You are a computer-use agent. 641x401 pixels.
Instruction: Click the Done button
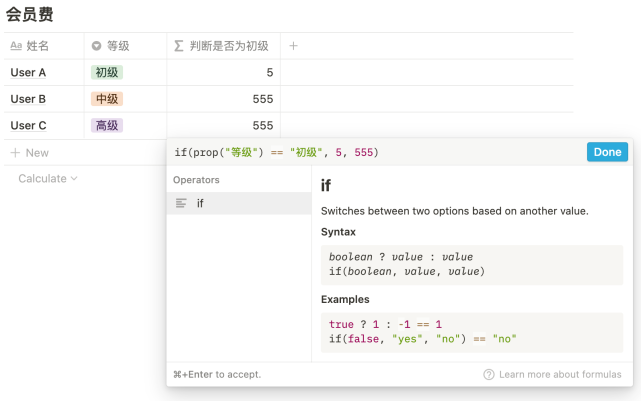point(607,152)
